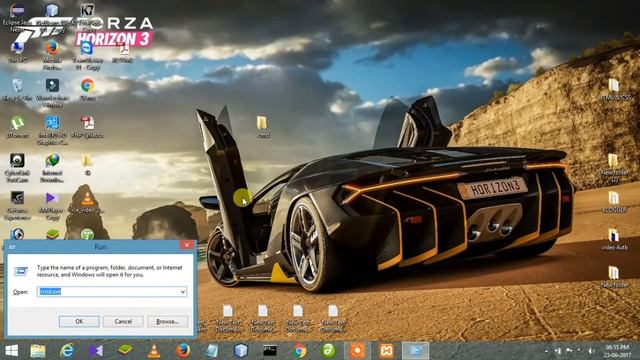Click OK in the Run dialog
Screen dimensions: 640x360
[x=79, y=321]
